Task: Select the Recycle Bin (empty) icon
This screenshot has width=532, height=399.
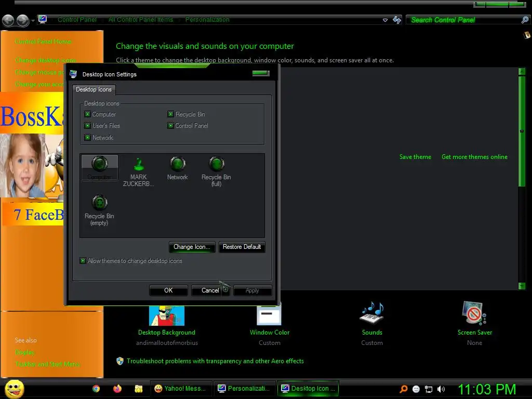Action: click(x=99, y=210)
